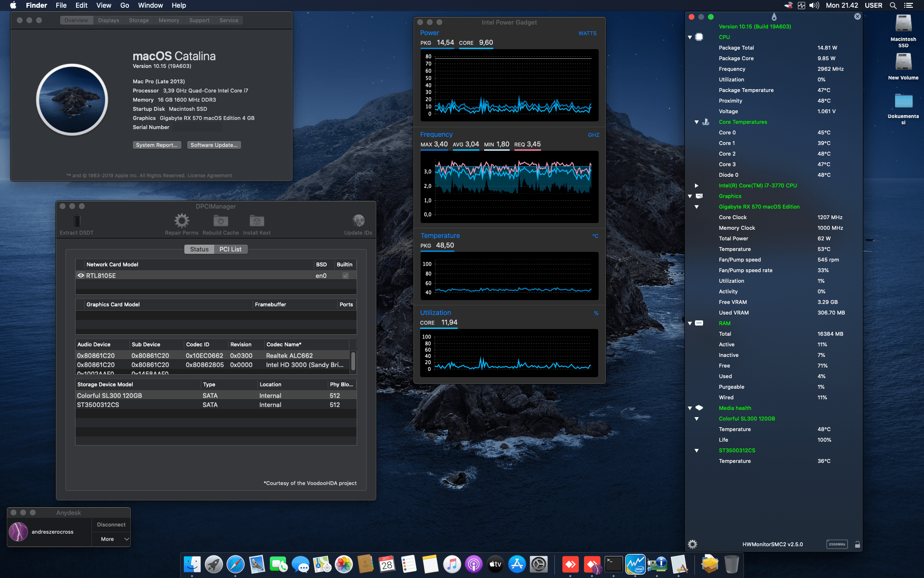Collapse the Core Temperatures section

[x=697, y=122]
